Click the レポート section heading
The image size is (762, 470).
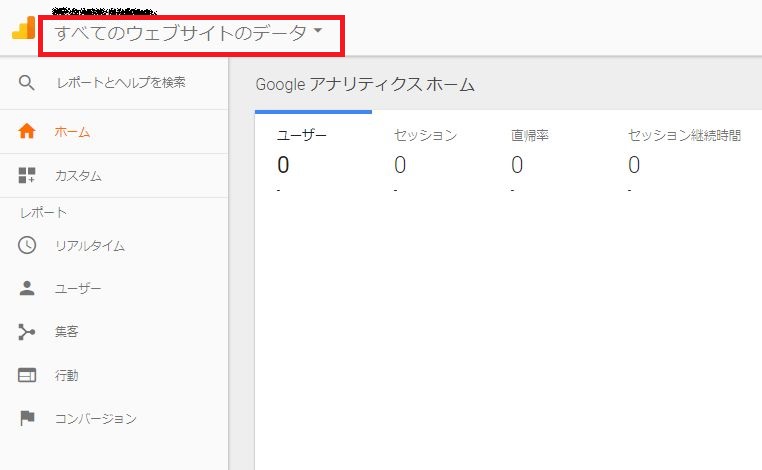pyautogui.click(x=43, y=212)
